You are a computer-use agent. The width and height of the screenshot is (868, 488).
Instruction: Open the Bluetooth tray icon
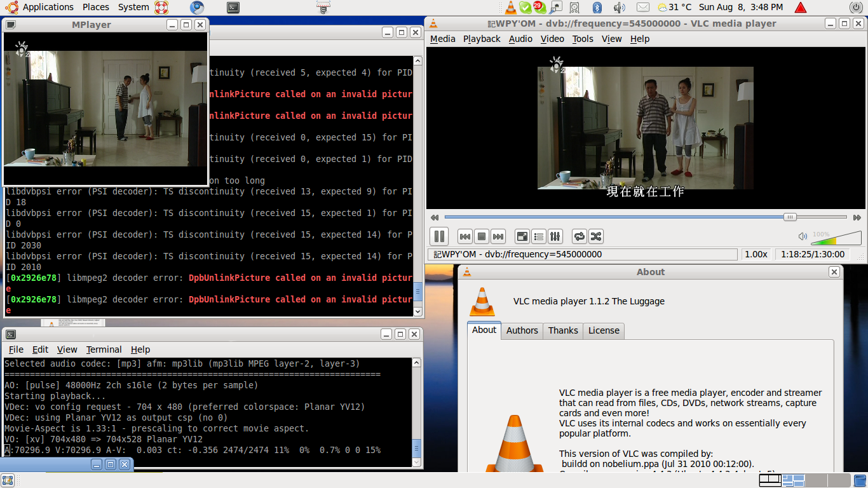click(597, 8)
